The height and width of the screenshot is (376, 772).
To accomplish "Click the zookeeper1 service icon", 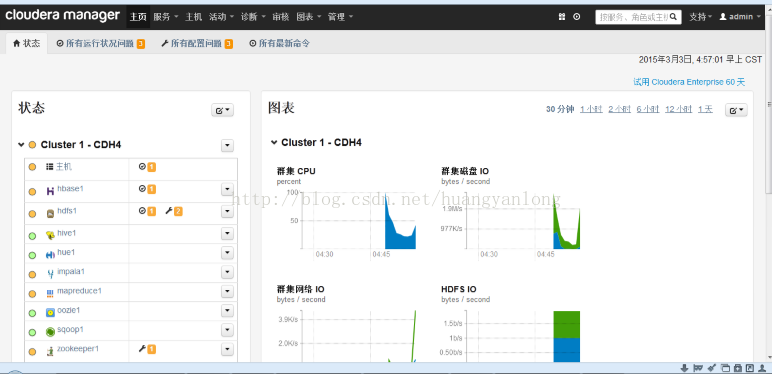I will [x=50, y=351].
